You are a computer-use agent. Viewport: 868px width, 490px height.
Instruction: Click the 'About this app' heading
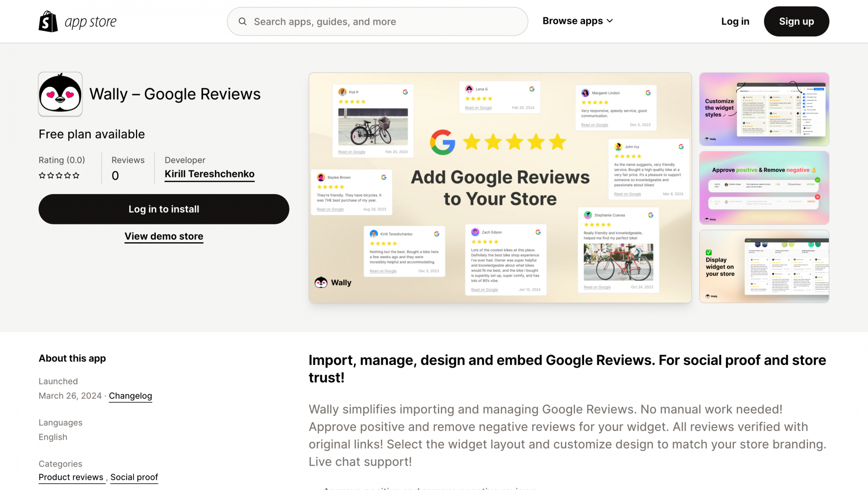click(72, 358)
